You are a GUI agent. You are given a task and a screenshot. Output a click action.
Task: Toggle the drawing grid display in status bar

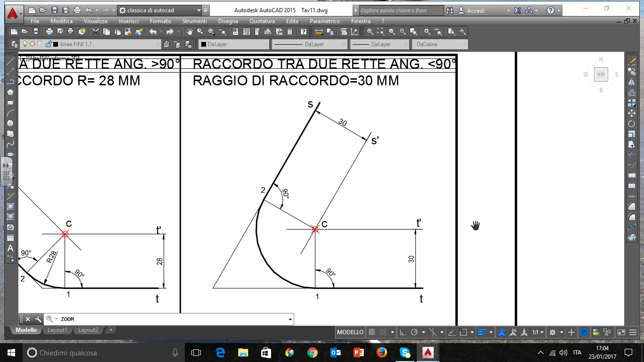pyautogui.click(x=372, y=332)
